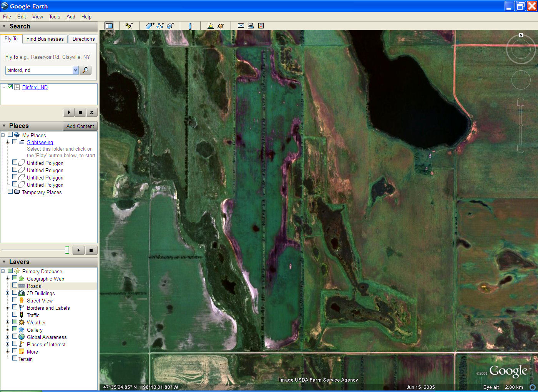Play the Places tour button

coord(78,250)
